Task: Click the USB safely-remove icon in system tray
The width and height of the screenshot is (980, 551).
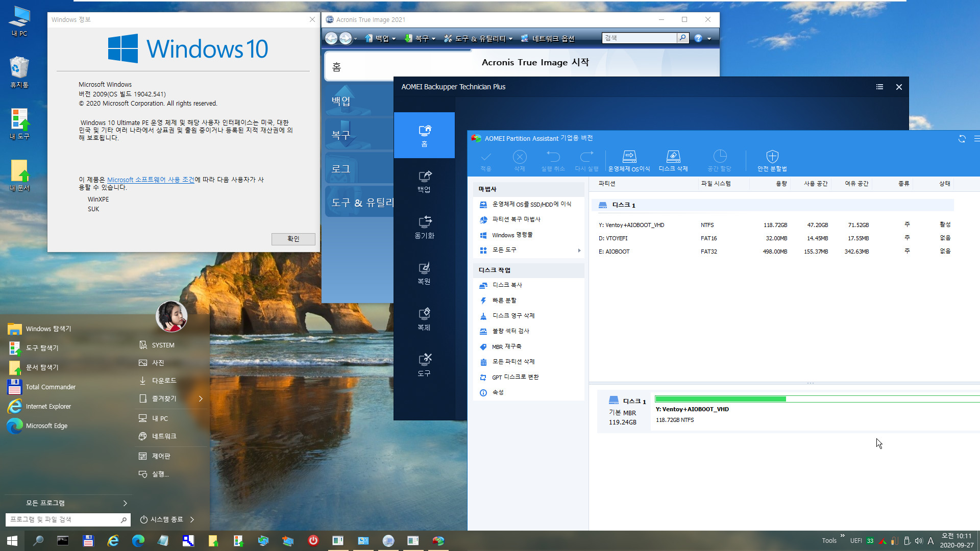Action: [907, 541]
